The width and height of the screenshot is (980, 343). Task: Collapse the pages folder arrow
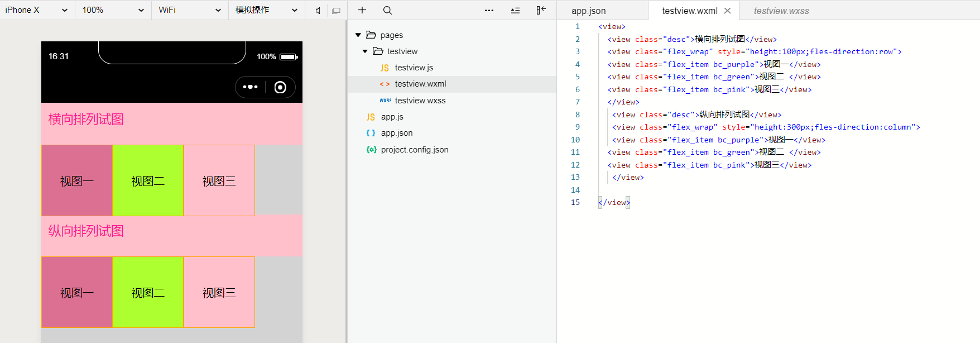coord(358,35)
